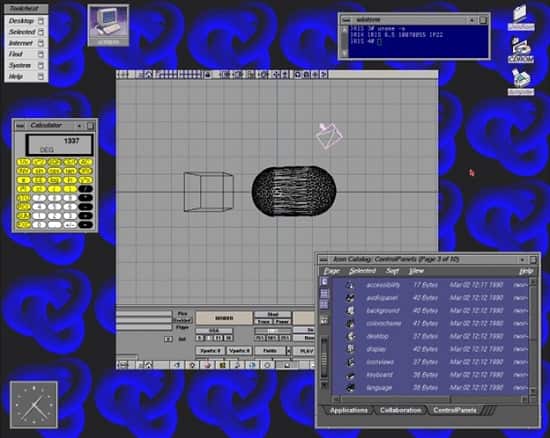
Task: Select the topmost desktop icon above CDROM
Action: coord(521,18)
